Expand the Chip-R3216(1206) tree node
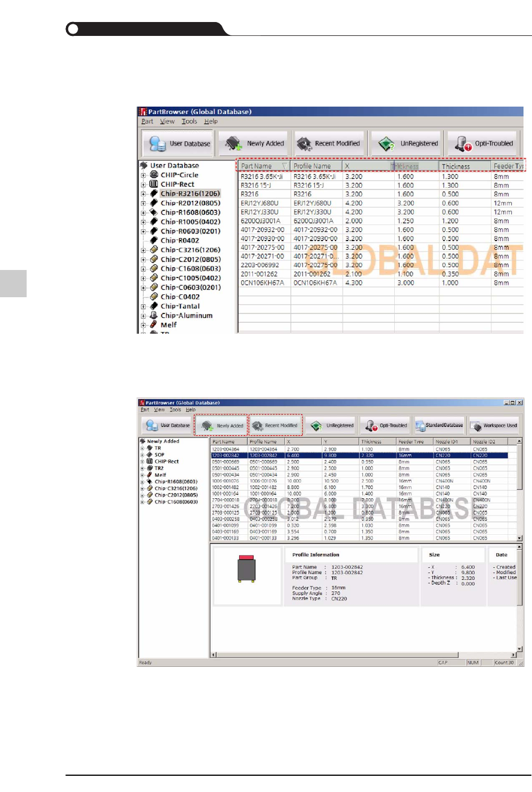The height and width of the screenshot is (792, 532). [x=144, y=194]
